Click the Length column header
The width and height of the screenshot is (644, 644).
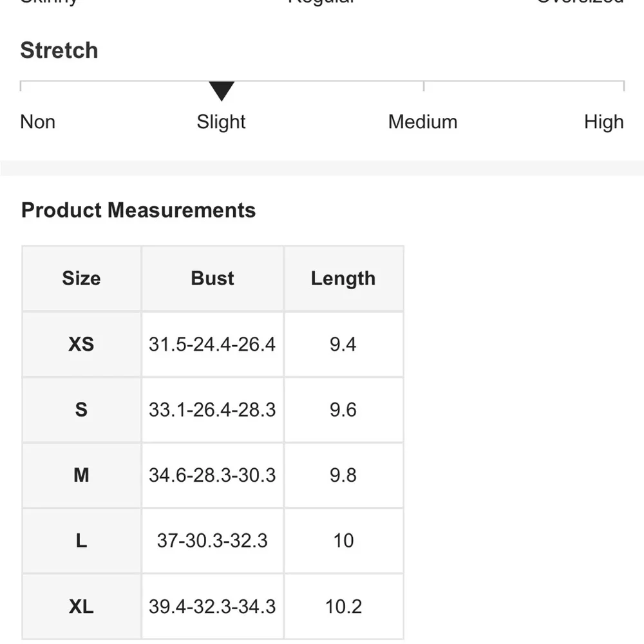tap(343, 278)
